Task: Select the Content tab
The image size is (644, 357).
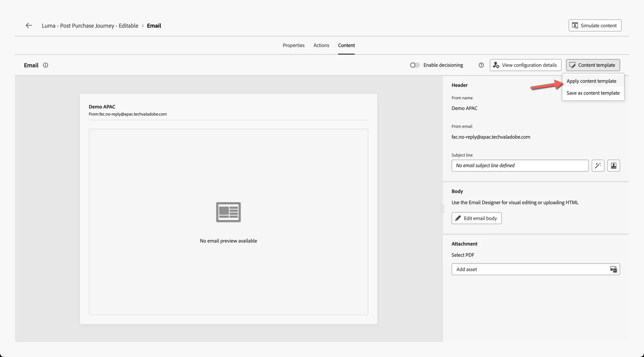Action: pos(346,45)
